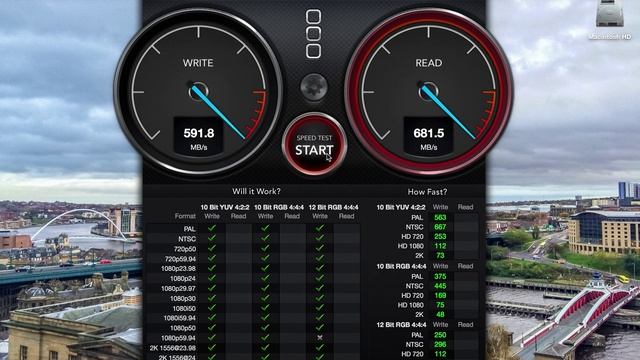
Task: Select the 250 PAL write value
Action: (440, 335)
